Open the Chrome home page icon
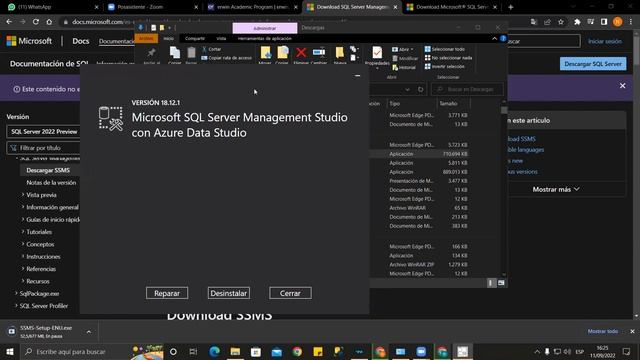Screen dimensions: 640x360 (x=49, y=22)
